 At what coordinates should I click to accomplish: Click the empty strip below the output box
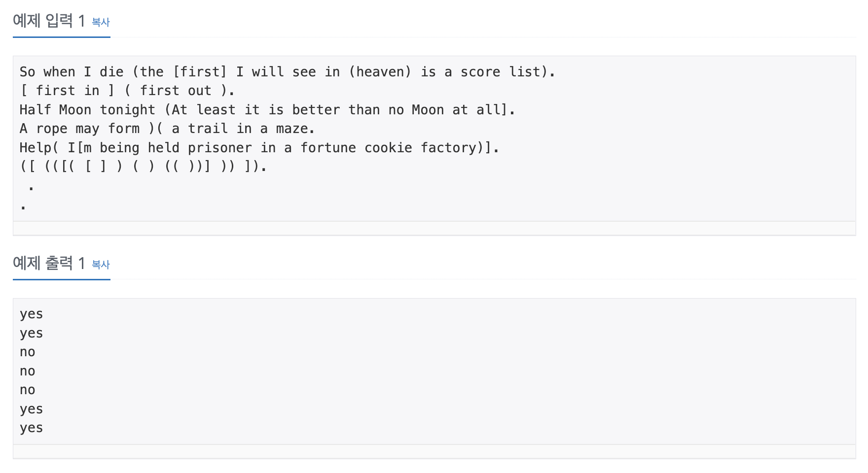pyautogui.click(x=434, y=451)
